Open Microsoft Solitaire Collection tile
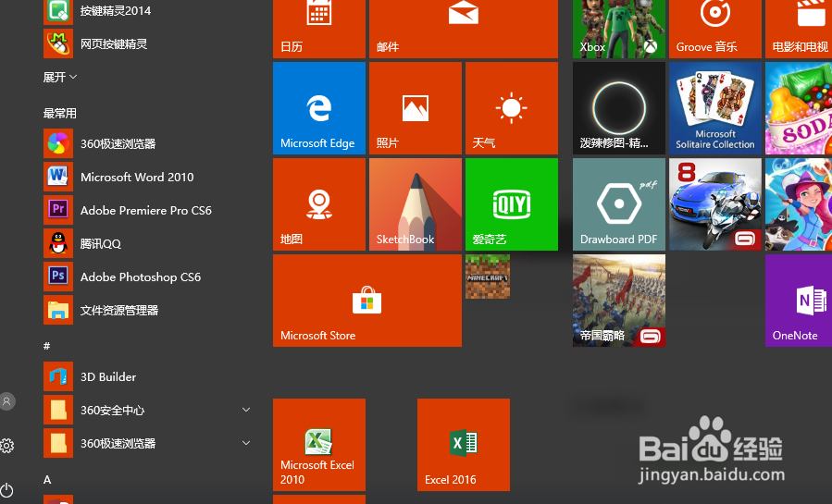Screen dimensions: 832x504 pos(714,108)
